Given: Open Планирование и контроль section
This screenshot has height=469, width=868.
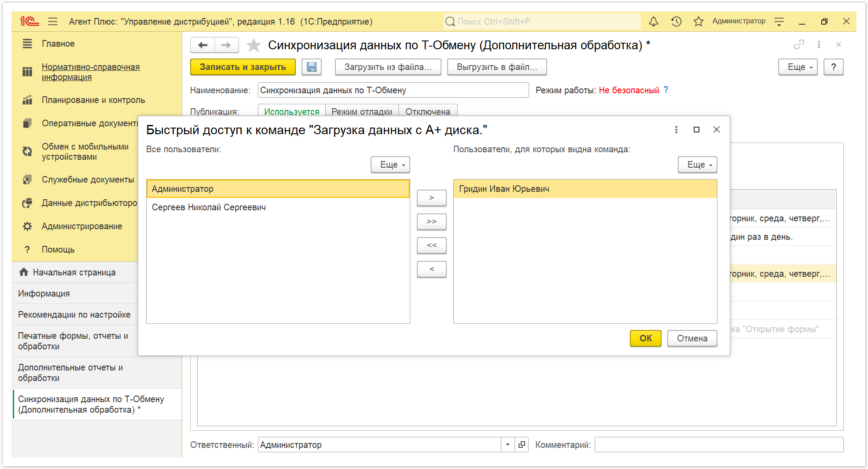Looking at the screenshot, I should pos(93,100).
